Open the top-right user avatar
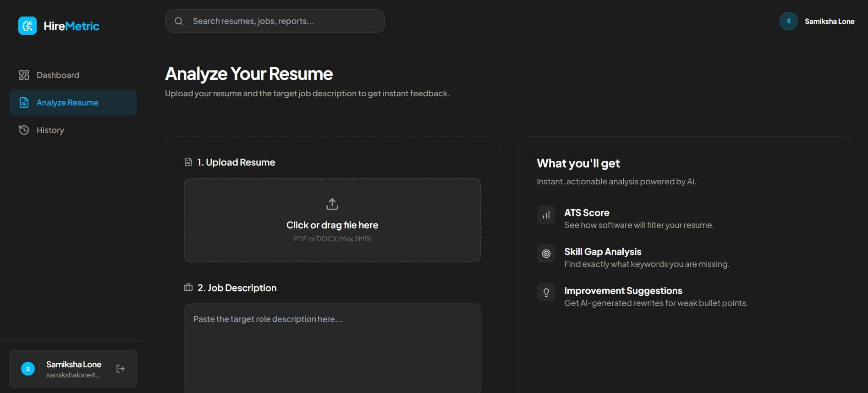Viewport: 868px width, 393px height. pyautogui.click(x=788, y=21)
